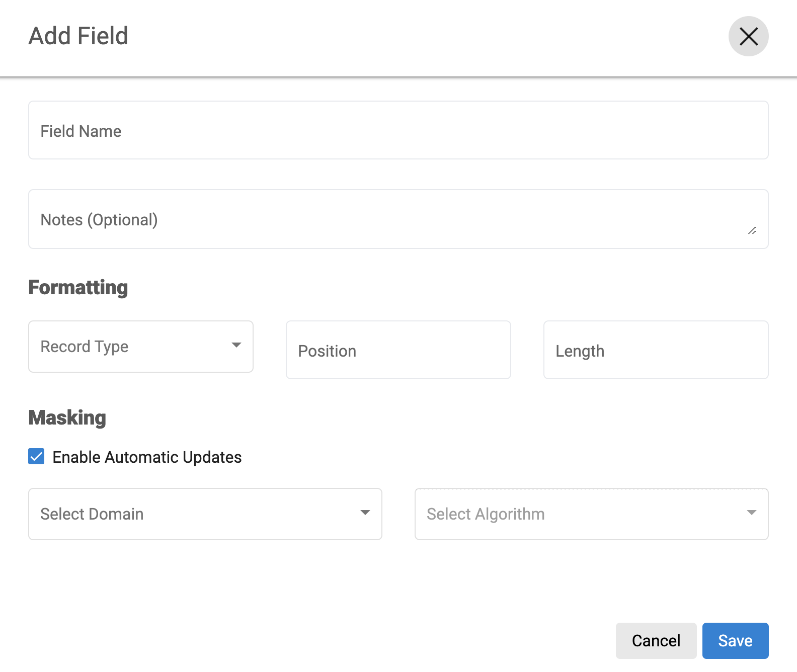Screen dimensions: 797x672
Task: Focus the Length input field
Action: pos(656,351)
